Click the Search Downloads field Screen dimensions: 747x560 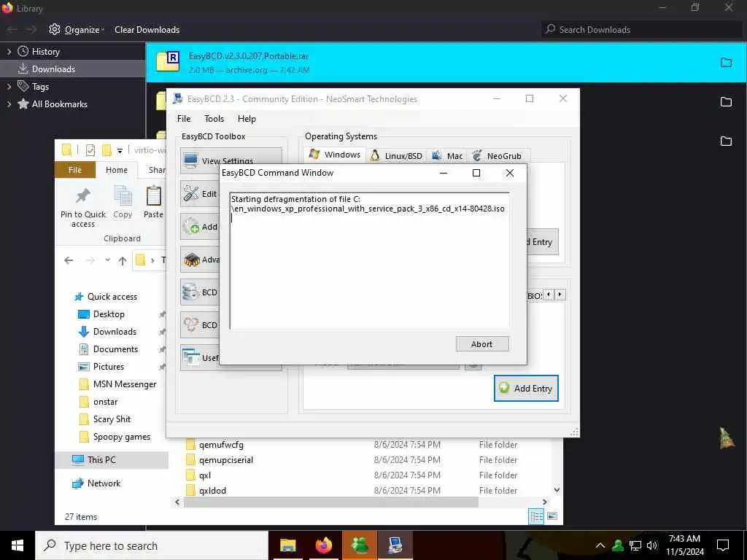643,29
